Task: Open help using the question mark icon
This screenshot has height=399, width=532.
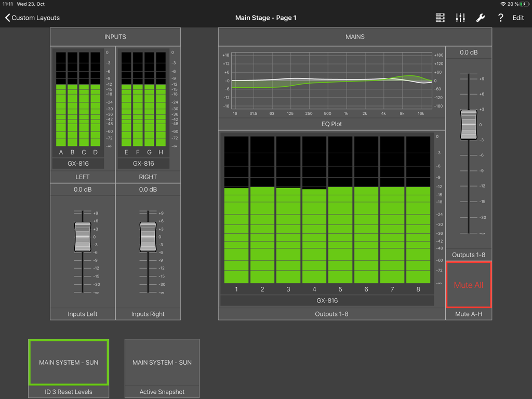Action: (500, 17)
